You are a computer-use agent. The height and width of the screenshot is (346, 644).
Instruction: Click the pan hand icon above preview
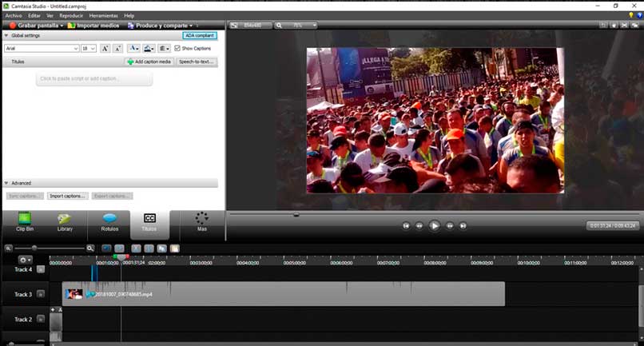(x=614, y=25)
